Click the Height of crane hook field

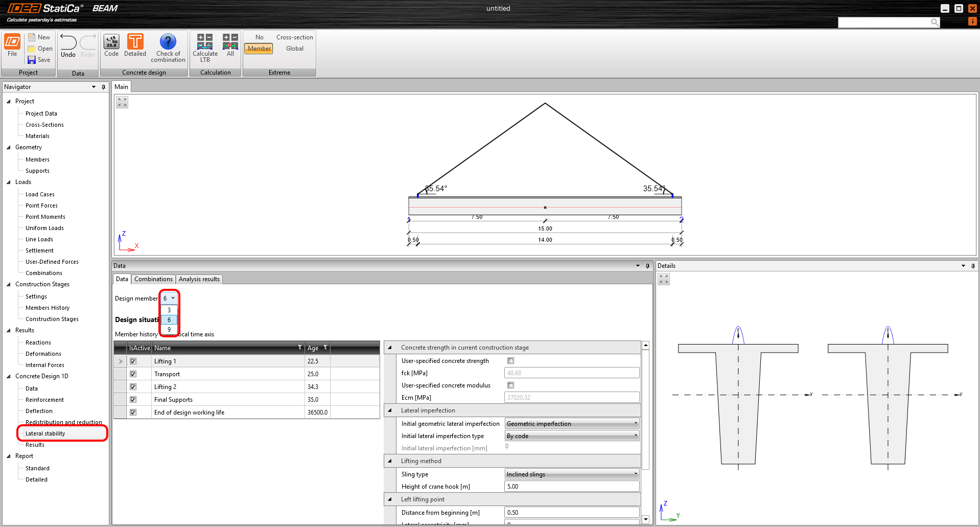(572, 487)
